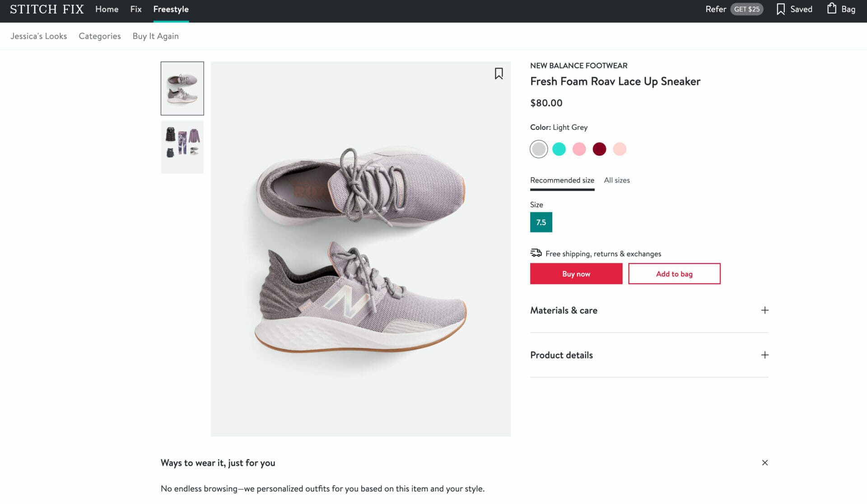
Task: Open Saved items bookmark in header
Action: [x=794, y=9]
